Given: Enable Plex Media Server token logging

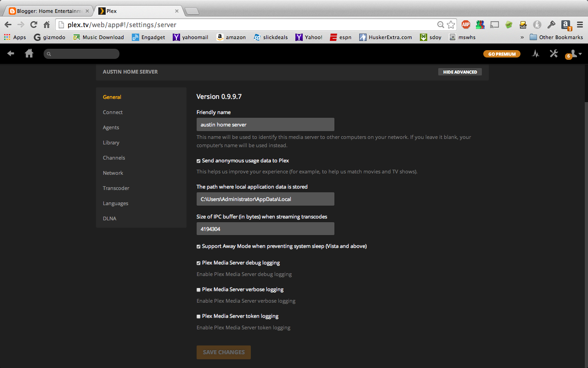Looking at the screenshot, I should click(198, 316).
